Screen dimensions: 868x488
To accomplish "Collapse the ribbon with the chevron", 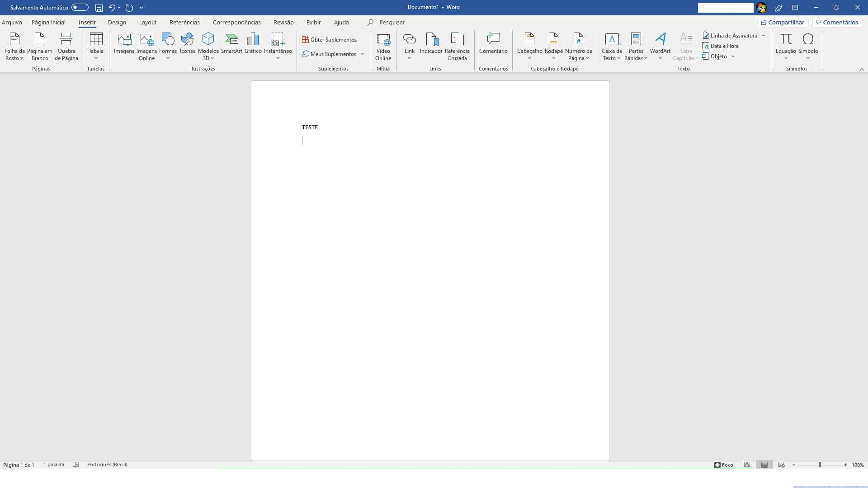I will (861, 69).
